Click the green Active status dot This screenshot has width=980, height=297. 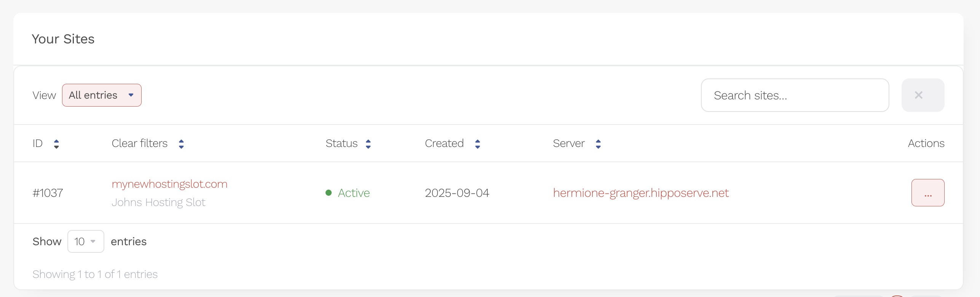tap(329, 193)
